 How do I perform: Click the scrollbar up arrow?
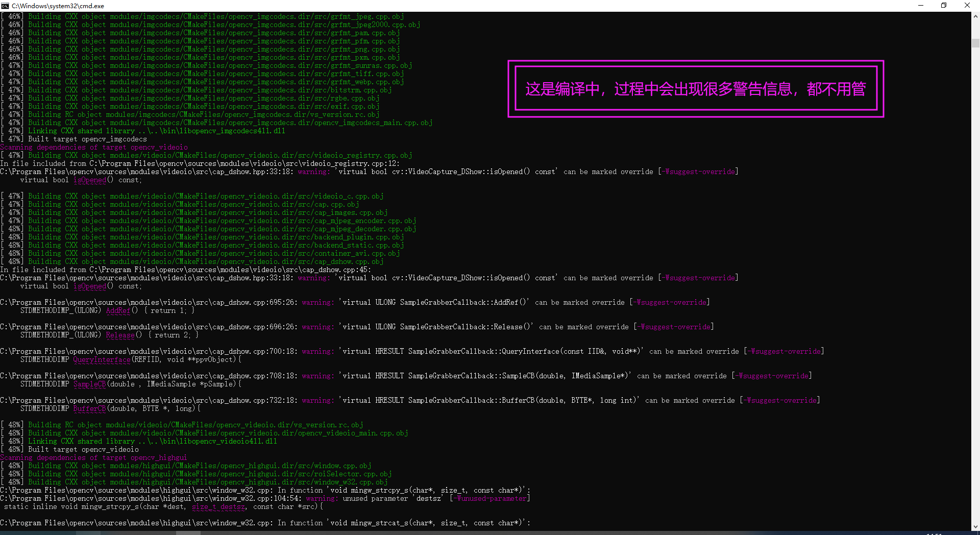click(975, 16)
